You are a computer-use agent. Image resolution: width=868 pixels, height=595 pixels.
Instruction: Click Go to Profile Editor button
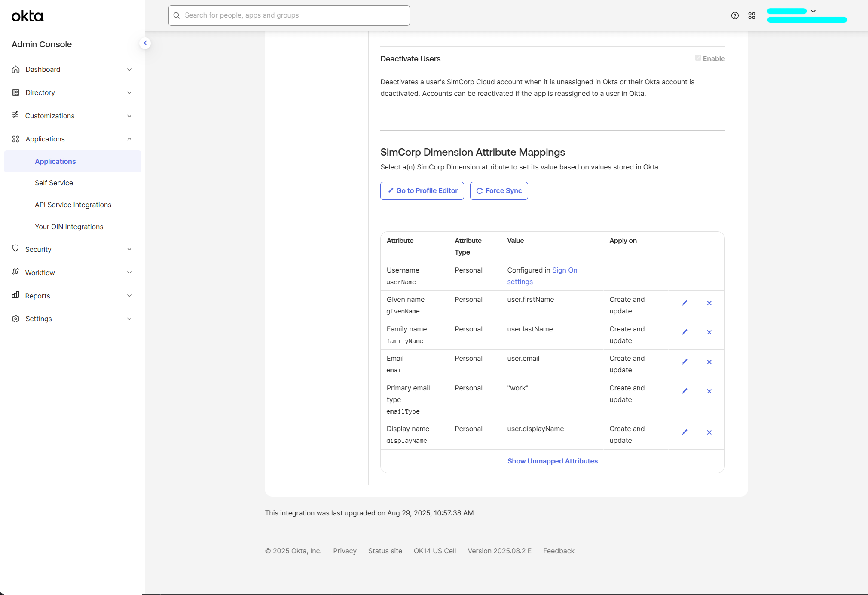point(422,191)
